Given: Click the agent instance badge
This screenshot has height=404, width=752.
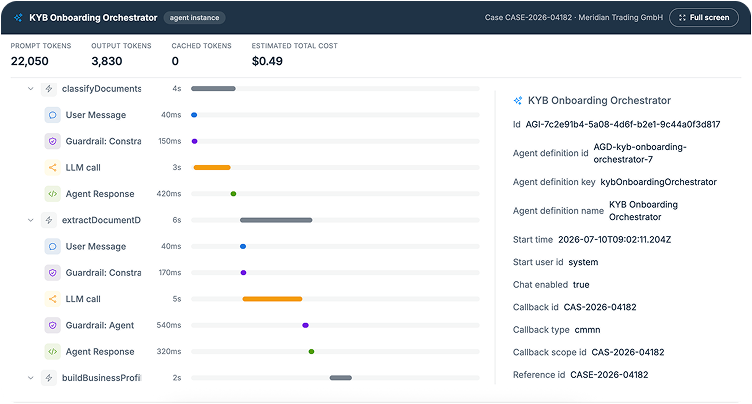Looking at the screenshot, I should [194, 18].
